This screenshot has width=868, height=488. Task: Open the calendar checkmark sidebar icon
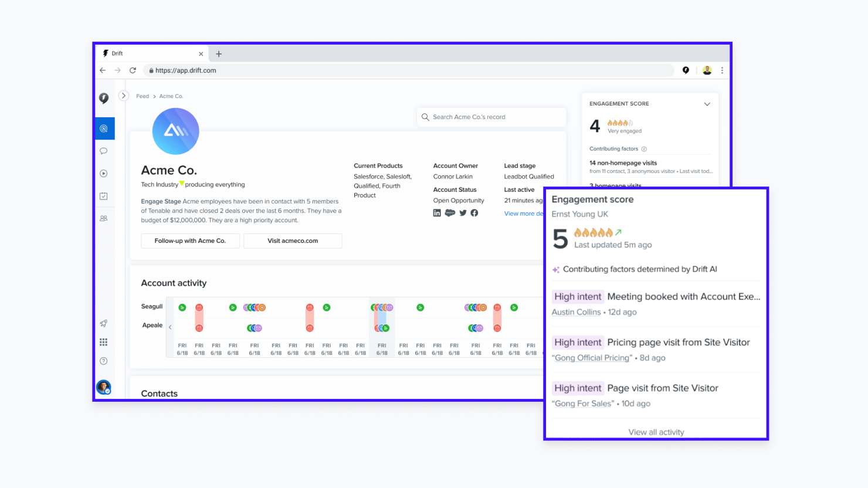pyautogui.click(x=104, y=196)
